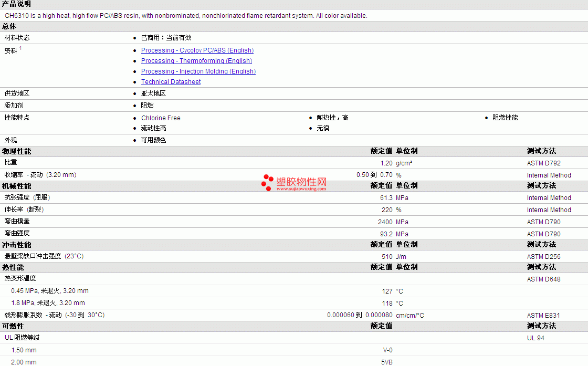This screenshot has height=366, width=588.
Task: Click the ASTM E831 test method
Action: pyautogui.click(x=543, y=316)
